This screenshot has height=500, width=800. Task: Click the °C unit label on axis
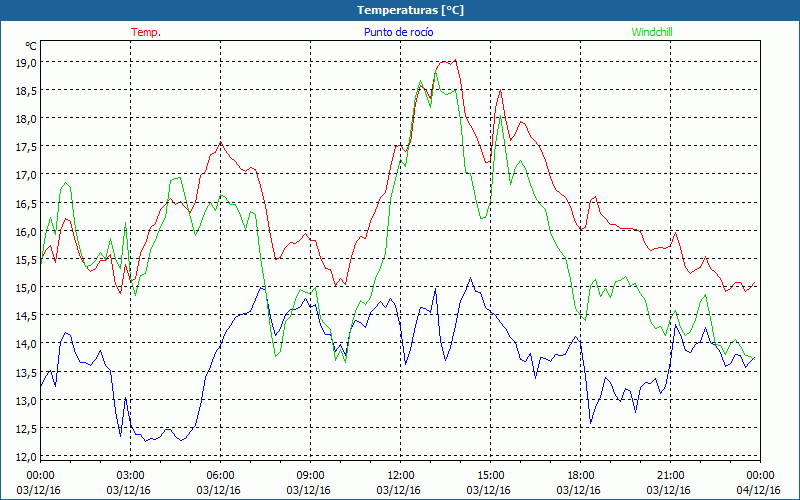[31, 46]
